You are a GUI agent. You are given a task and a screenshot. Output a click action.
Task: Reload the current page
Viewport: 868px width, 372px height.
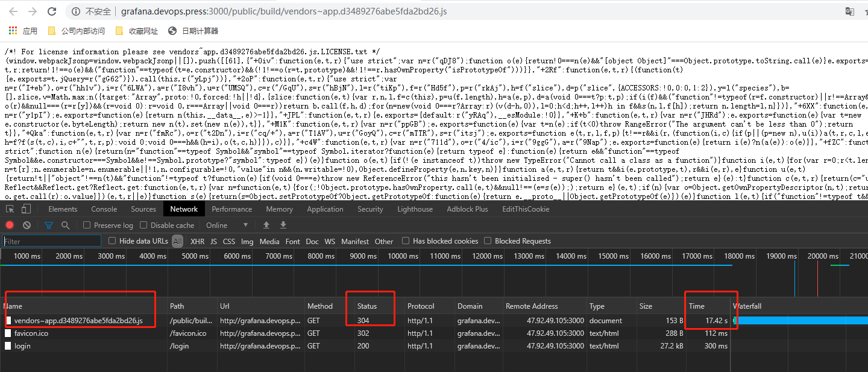[52, 11]
